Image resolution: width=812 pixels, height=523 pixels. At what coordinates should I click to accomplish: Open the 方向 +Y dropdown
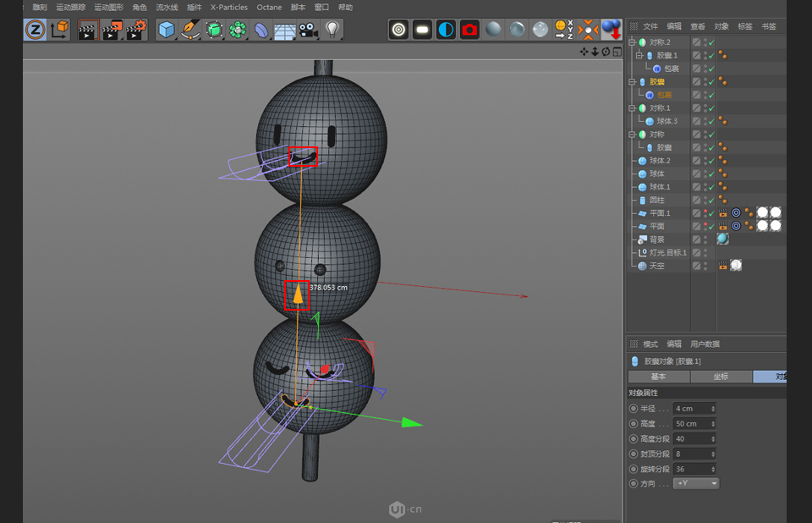click(695, 483)
